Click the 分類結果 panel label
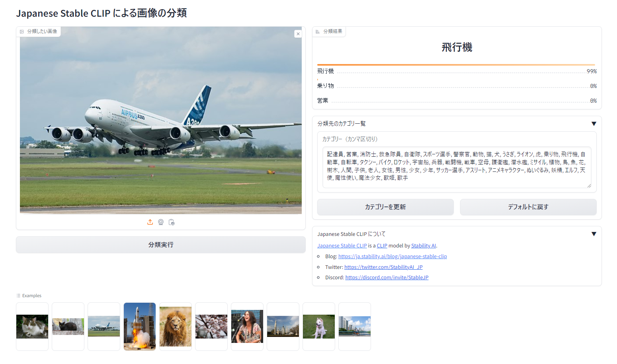 (x=329, y=31)
